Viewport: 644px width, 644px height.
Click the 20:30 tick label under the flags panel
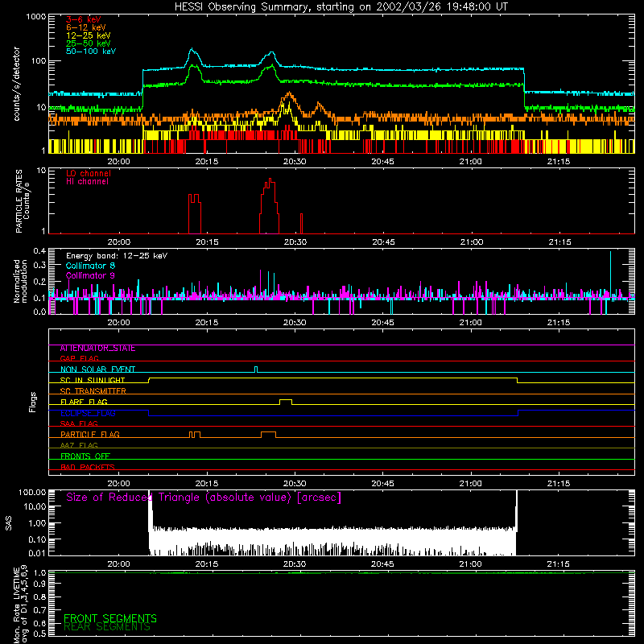point(295,484)
